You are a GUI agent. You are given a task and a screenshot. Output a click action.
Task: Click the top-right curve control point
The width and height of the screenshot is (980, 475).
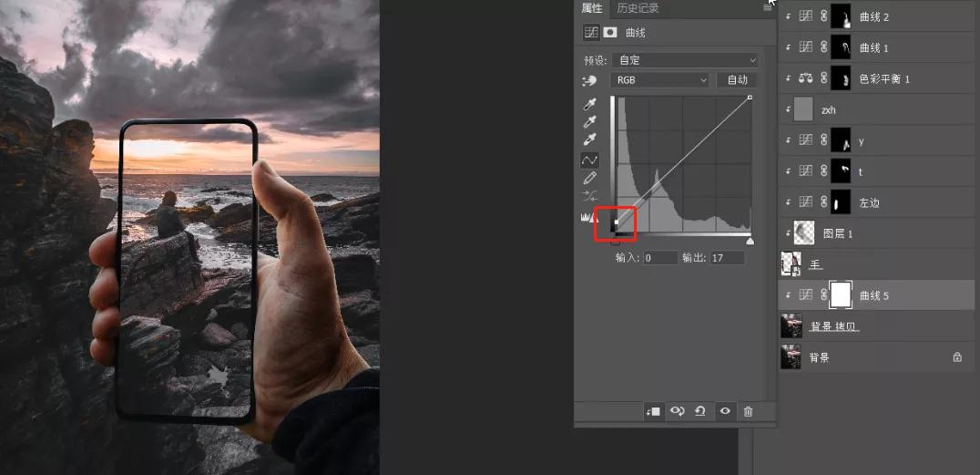[x=750, y=98]
